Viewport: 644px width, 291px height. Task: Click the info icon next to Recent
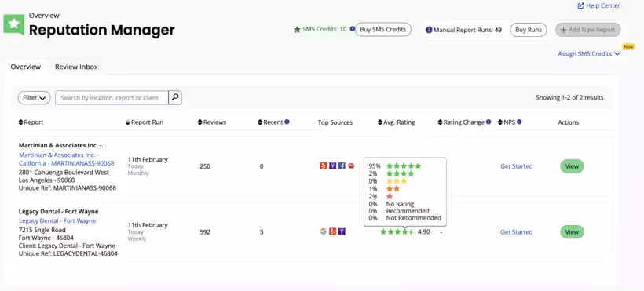click(287, 122)
